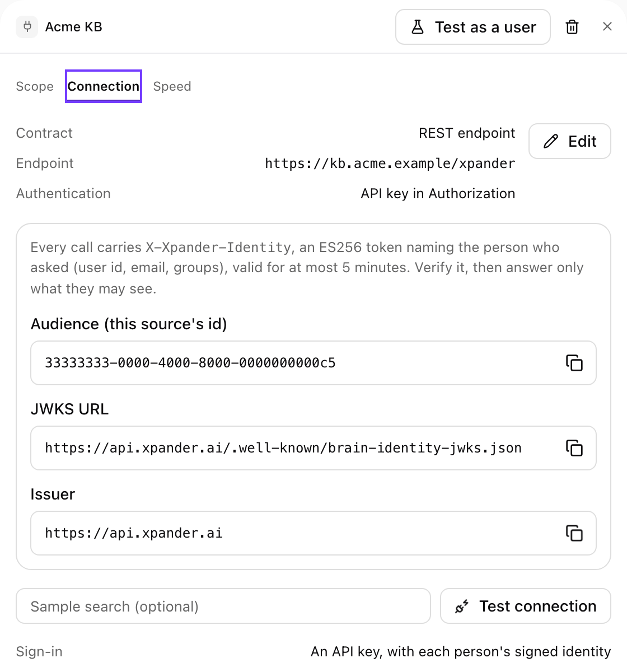Click the X-Xpander-Identity description paragraph
This screenshot has height=672, width=627.
point(307,268)
